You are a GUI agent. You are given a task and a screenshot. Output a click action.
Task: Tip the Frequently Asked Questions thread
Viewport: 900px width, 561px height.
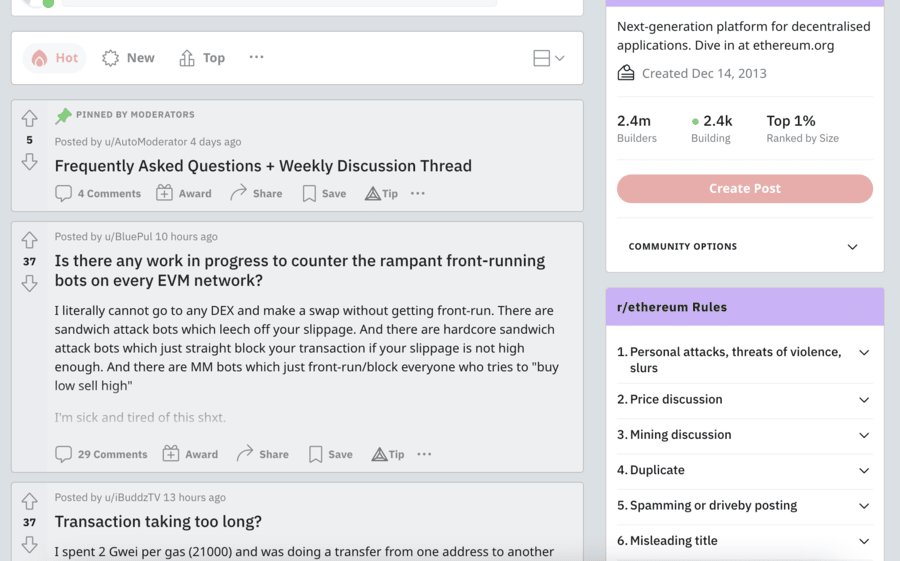pos(381,194)
